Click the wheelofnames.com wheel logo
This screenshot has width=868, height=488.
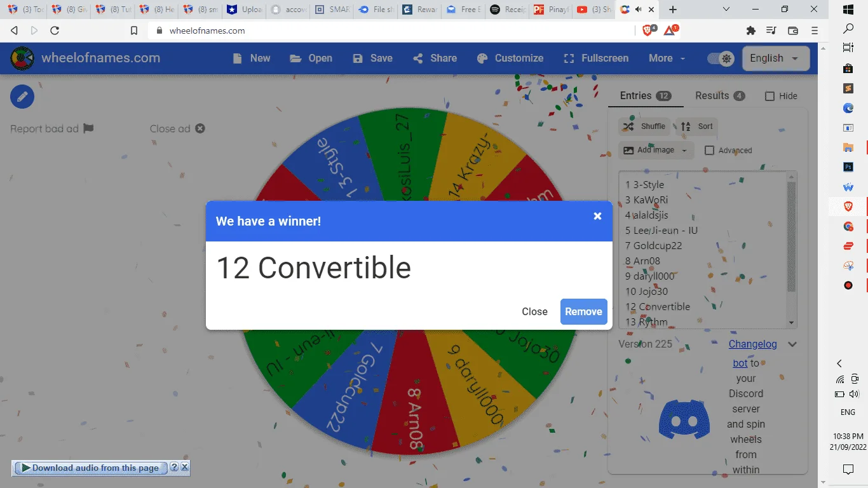pyautogui.click(x=22, y=58)
